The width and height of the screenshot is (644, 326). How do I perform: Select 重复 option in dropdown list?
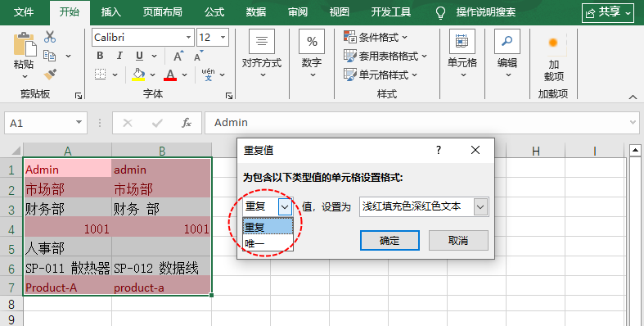coord(268,227)
